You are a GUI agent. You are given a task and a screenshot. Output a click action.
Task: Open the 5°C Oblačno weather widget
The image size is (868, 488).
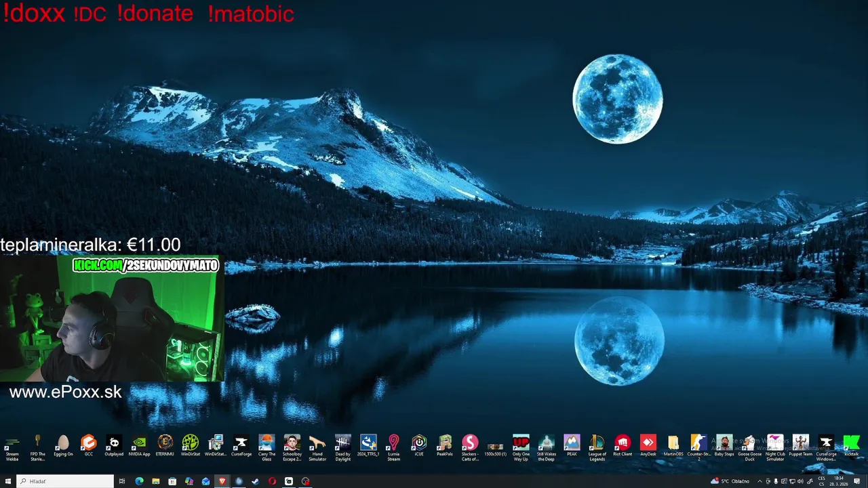click(730, 481)
